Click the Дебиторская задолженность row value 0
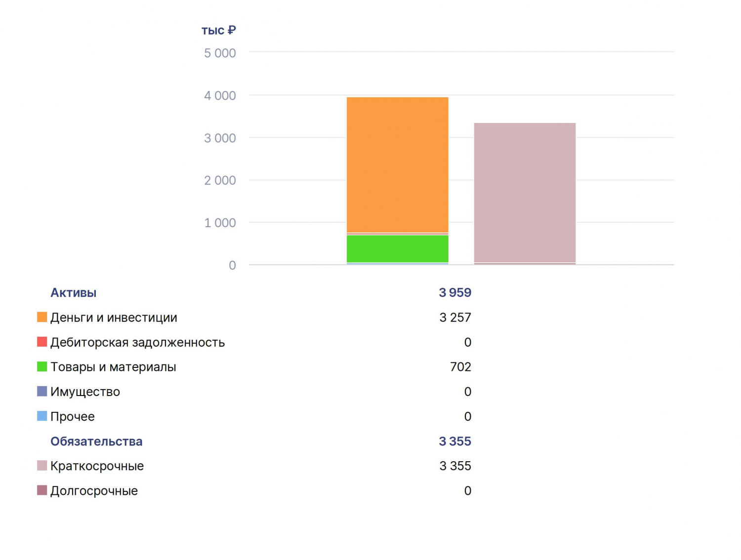Image resolution: width=741 pixels, height=560 pixels. [x=468, y=342]
